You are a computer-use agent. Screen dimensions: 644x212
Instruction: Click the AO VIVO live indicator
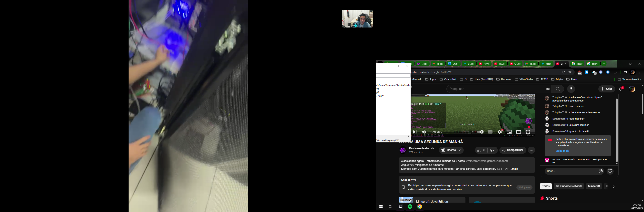coord(436,132)
